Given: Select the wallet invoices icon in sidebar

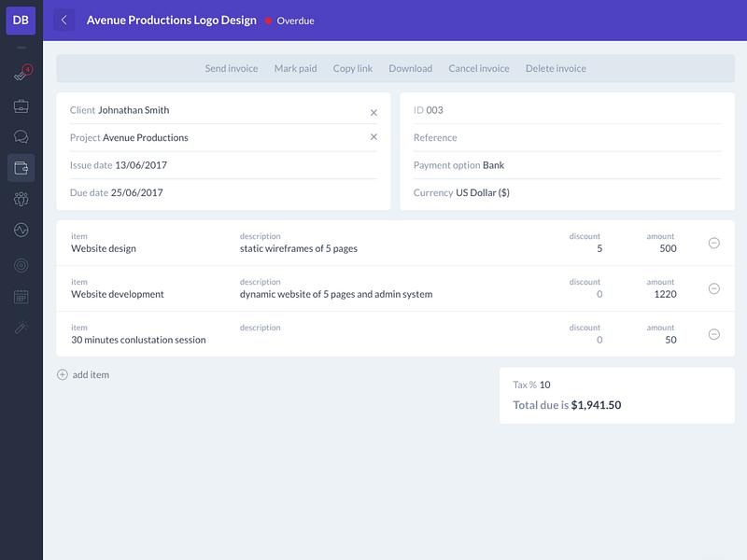Looking at the screenshot, I should coord(21,168).
